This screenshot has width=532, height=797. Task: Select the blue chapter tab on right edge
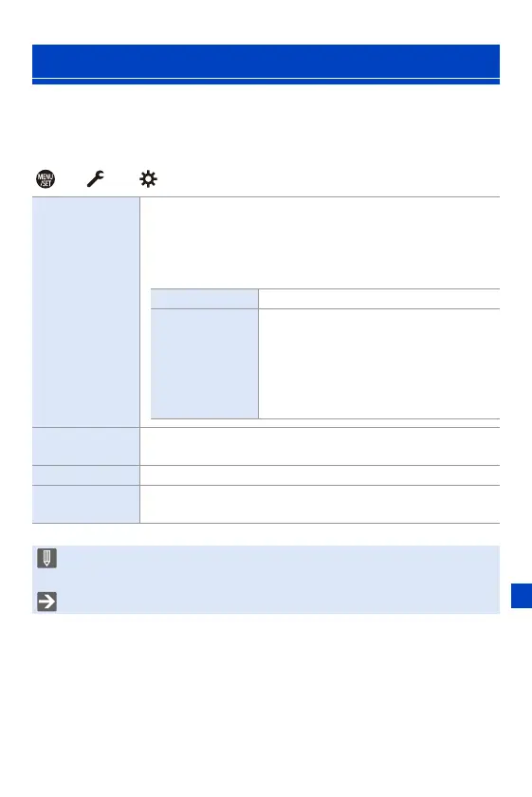[522, 596]
